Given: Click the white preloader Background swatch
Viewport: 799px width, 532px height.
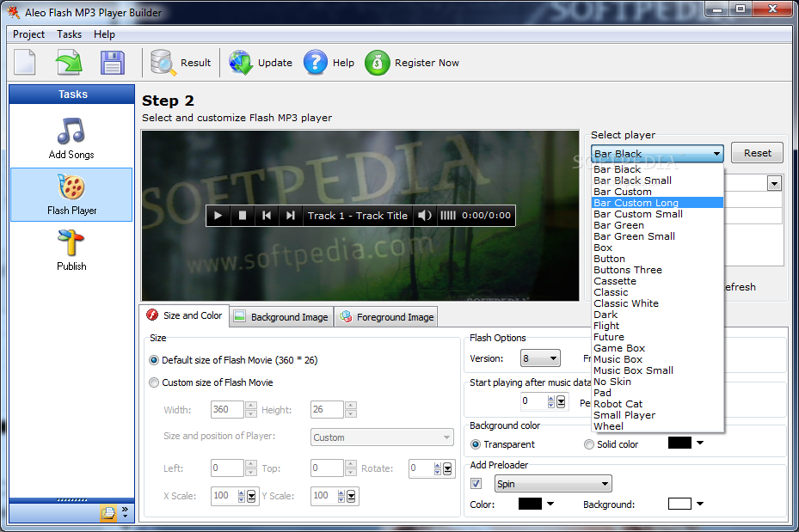Looking at the screenshot, I should tap(679, 504).
